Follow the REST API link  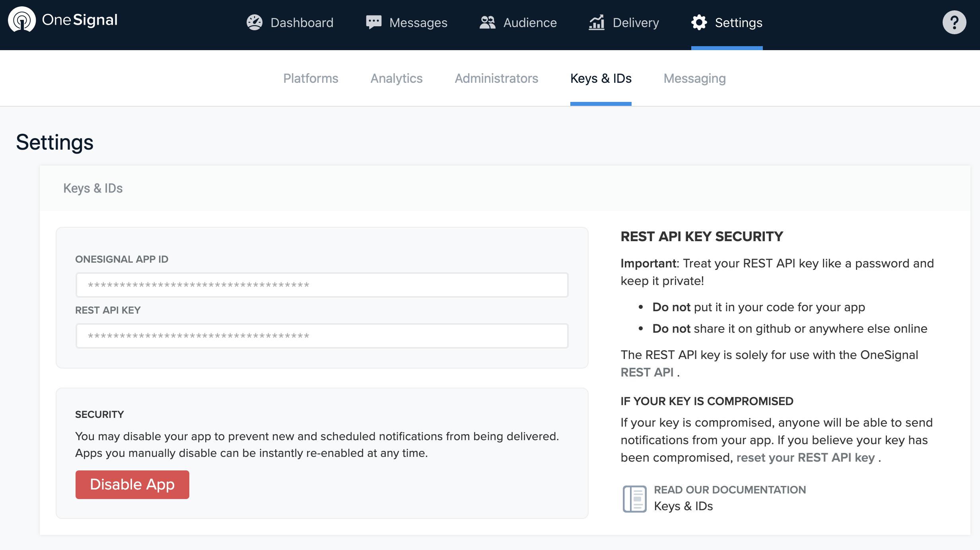point(647,372)
